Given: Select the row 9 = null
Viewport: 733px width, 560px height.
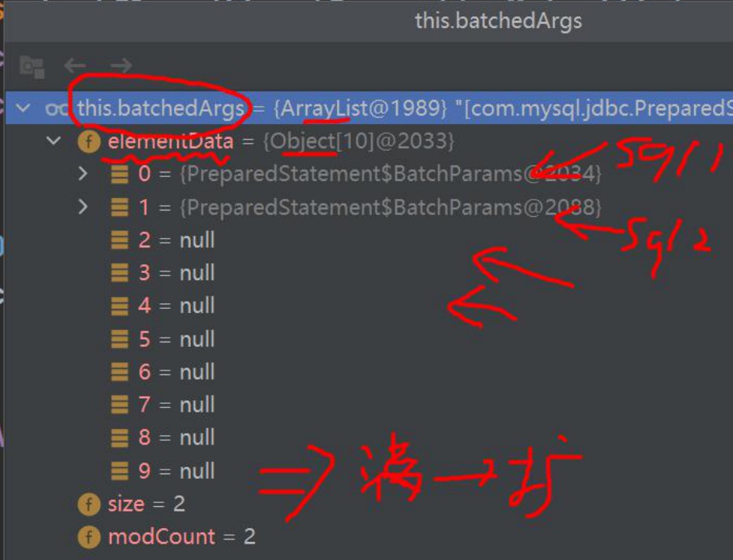Looking at the screenshot, I should (x=368, y=471).
